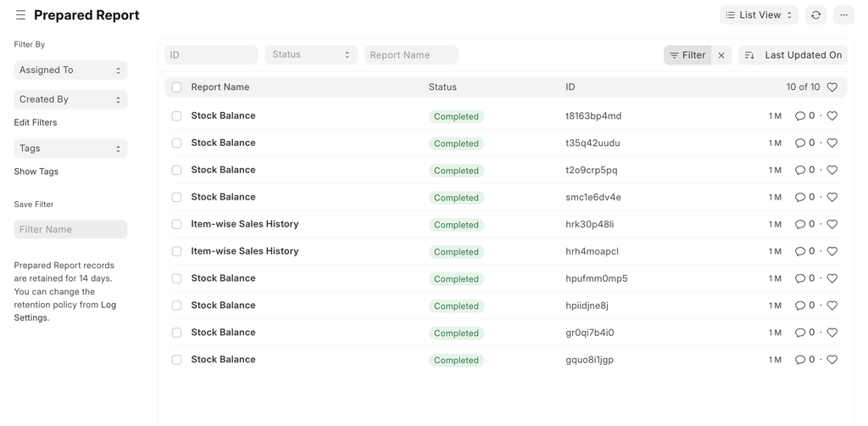Toggle the sort direction icon
The image size is (868, 426).
[749, 55]
